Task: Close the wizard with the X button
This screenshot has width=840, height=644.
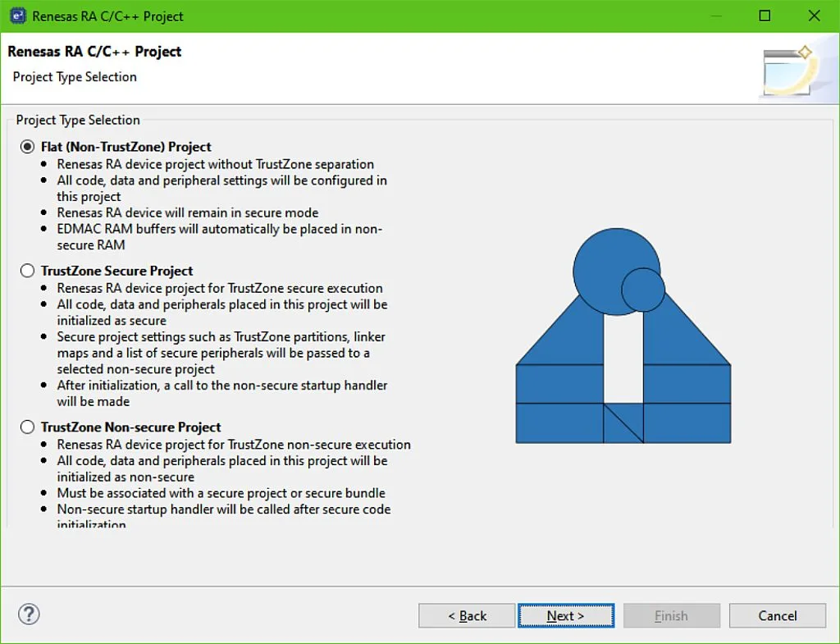Action: 813,15
